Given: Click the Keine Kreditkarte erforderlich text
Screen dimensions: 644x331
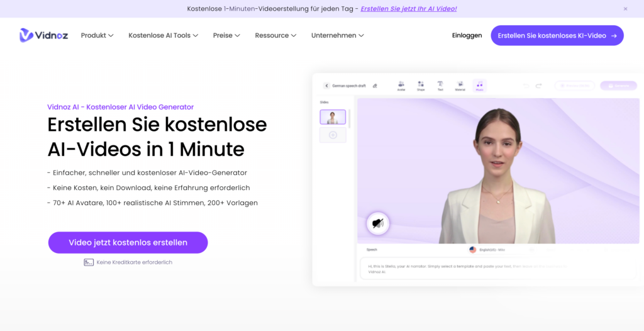Looking at the screenshot, I should 135,262.
